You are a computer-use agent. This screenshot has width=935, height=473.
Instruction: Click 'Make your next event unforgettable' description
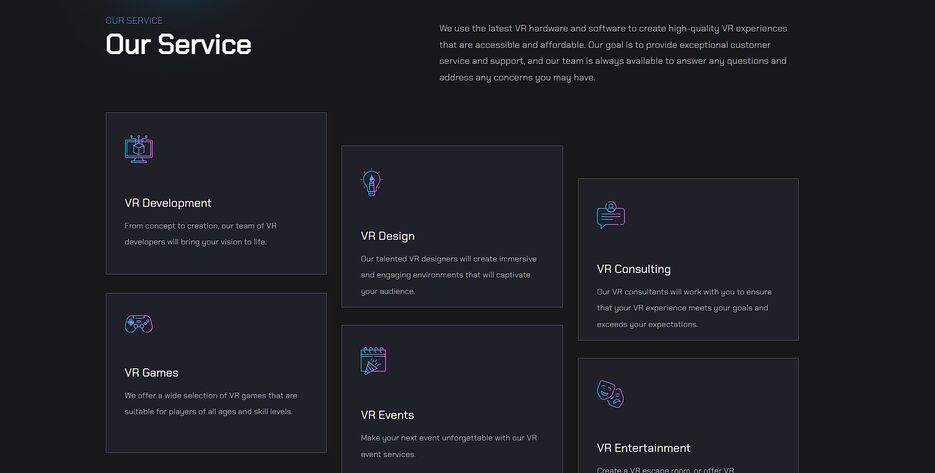click(449, 446)
